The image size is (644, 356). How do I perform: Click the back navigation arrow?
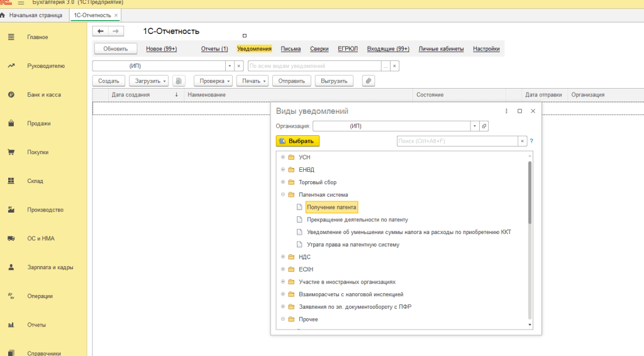(x=101, y=31)
